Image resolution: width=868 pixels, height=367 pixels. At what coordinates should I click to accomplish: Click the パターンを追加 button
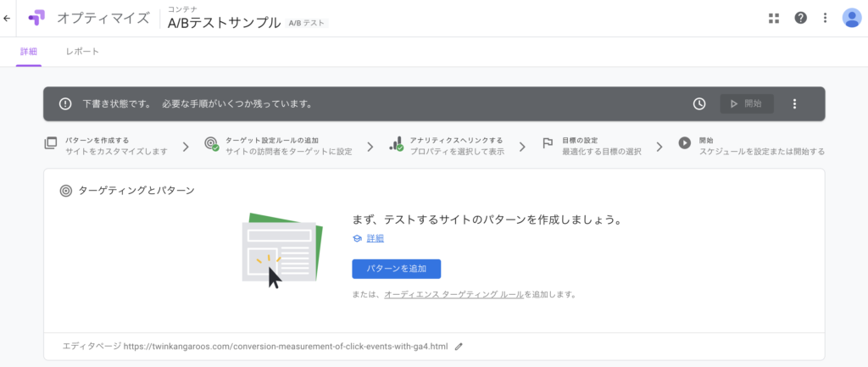(x=397, y=269)
